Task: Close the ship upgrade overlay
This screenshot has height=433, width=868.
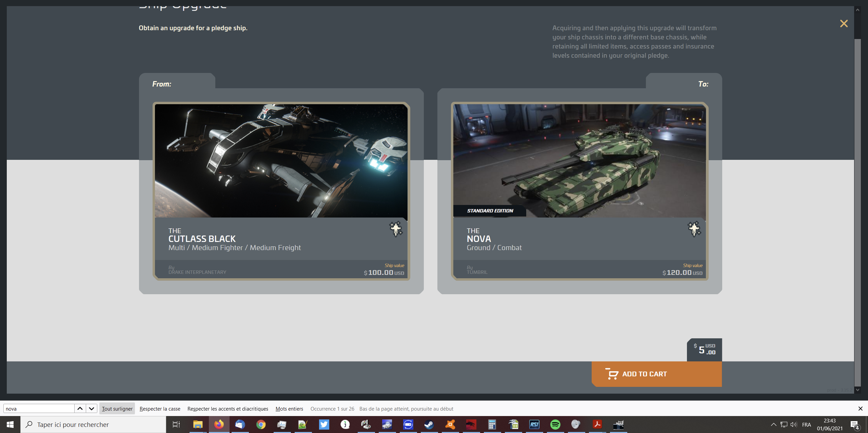Action: pos(844,23)
